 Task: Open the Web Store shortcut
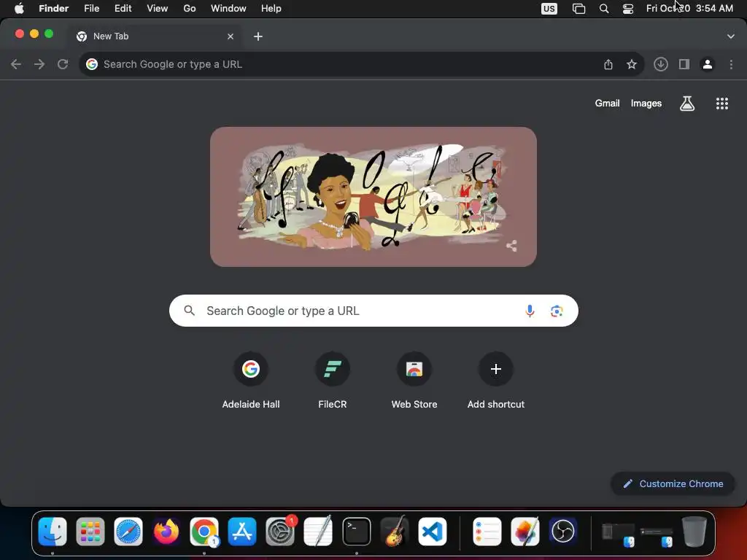click(414, 381)
